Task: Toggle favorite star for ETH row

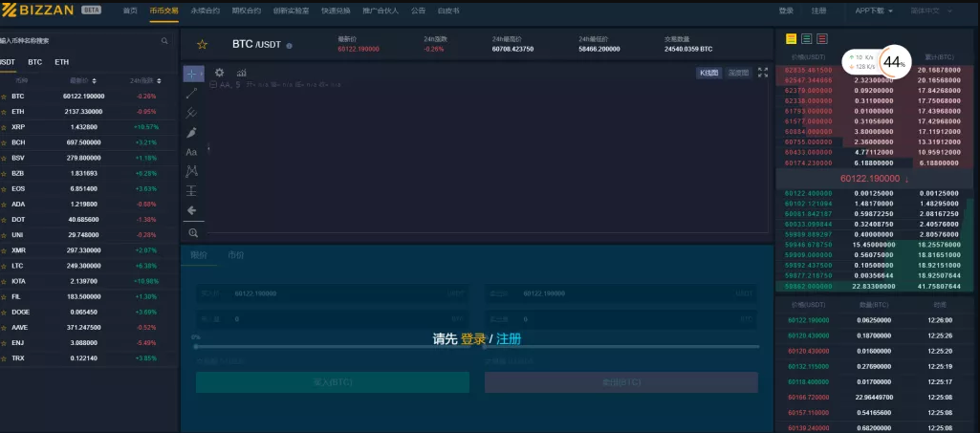Action: (4, 112)
